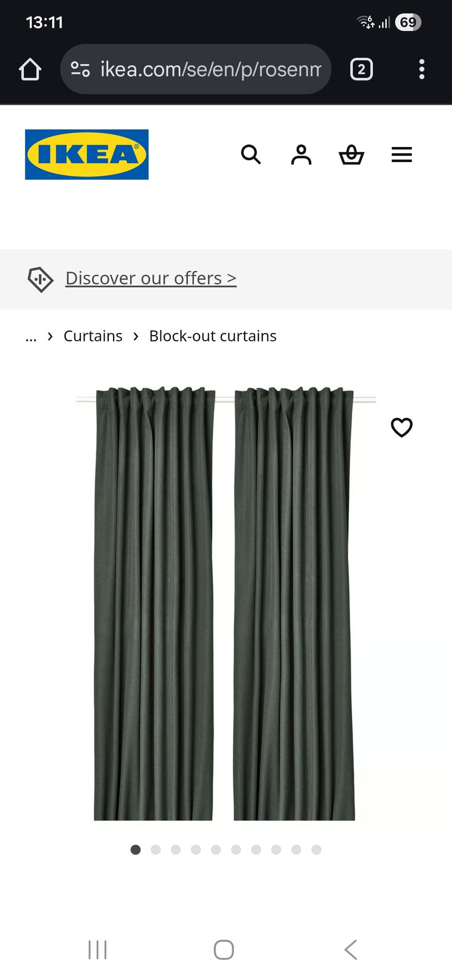Open IKEA search with magnifier icon
Screen dimensions: 452x980
tap(251, 155)
